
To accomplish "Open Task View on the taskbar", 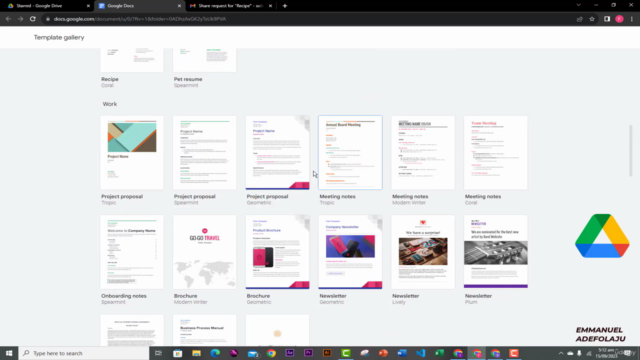I will click(158, 353).
